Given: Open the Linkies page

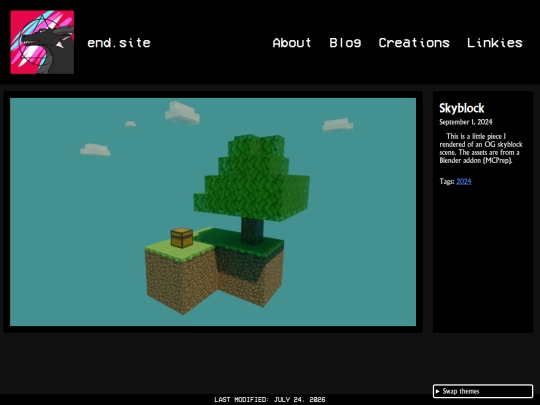Looking at the screenshot, I should pyautogui.click(x=495, y=43).
